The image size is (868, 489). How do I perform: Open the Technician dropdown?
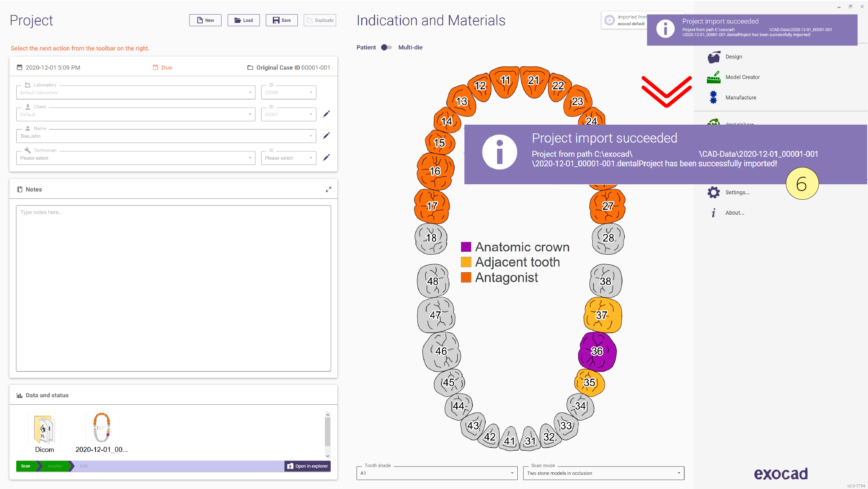point(136,158)
